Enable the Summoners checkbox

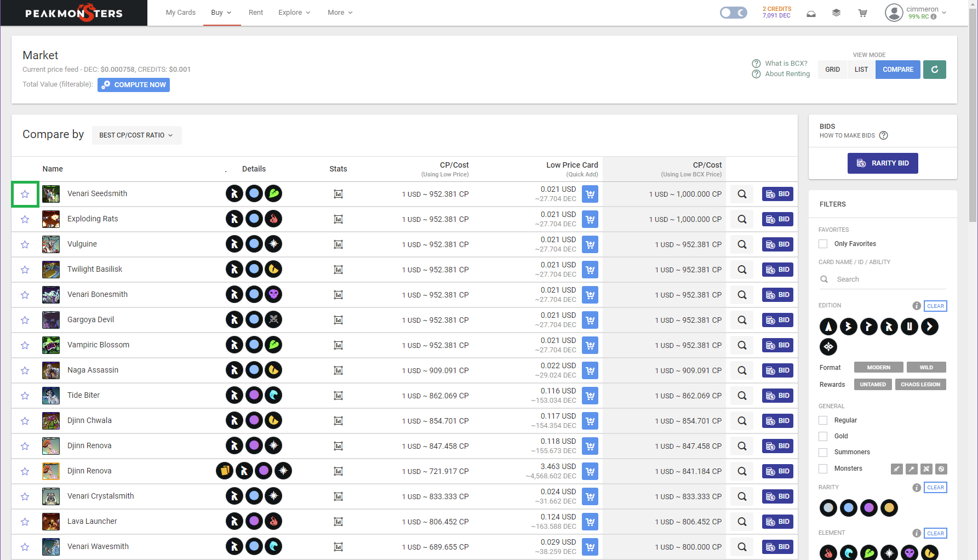pyautogui.click(x=823, y=452)
